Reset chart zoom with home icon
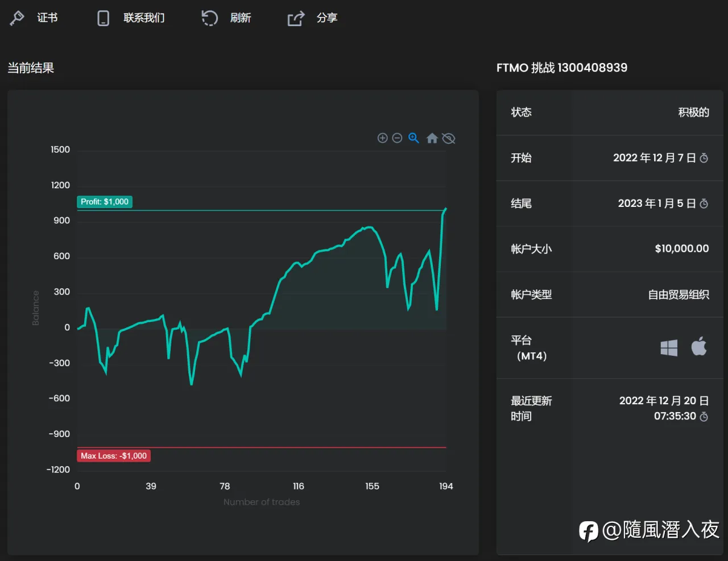The height and width of the screenshot is (561, 728). pos(432,138)
